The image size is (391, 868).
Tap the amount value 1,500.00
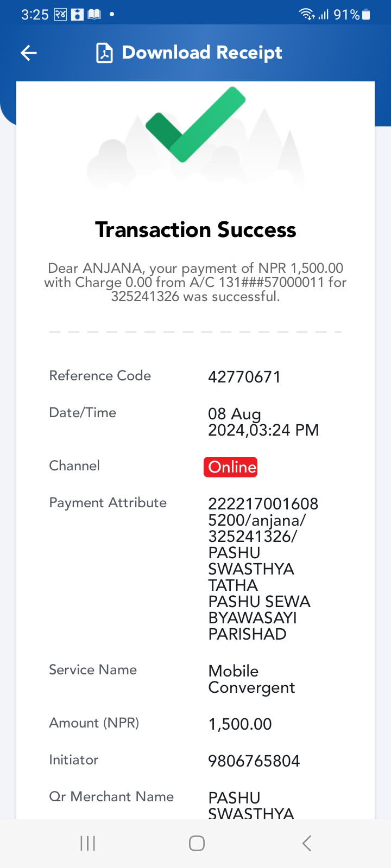click(x=240, y=724)
